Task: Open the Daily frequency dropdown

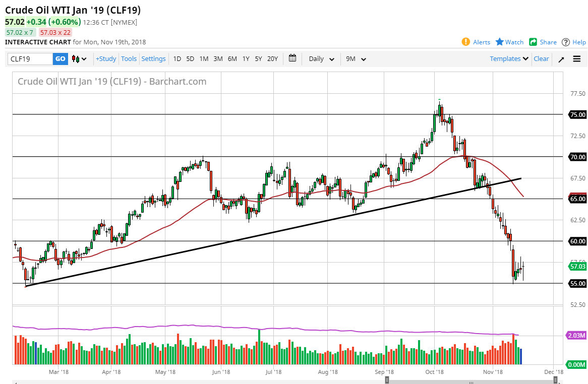Action: coord(321,58)
